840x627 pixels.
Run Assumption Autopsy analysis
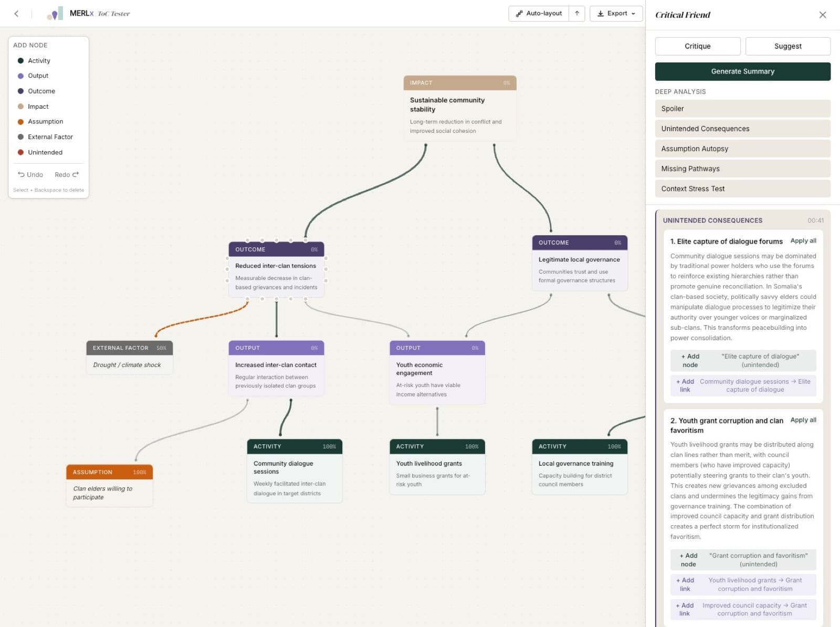click(742, 149)
